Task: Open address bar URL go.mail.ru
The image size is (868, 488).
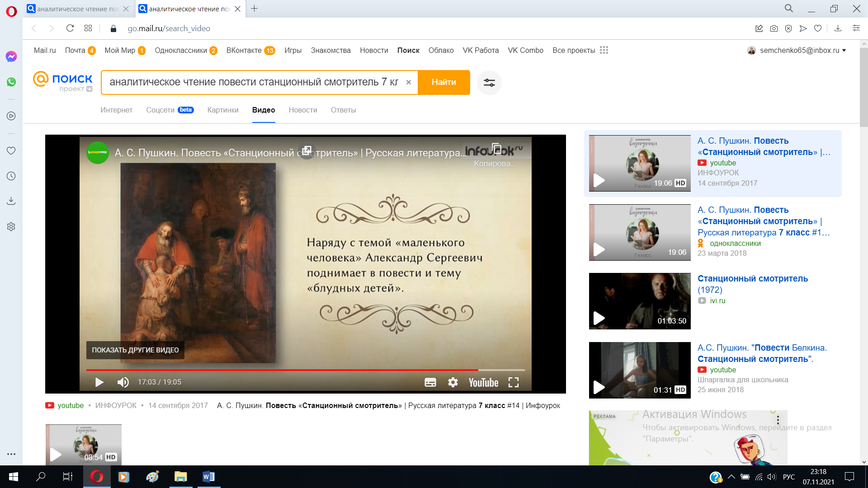Action: (x=169, y=28)
